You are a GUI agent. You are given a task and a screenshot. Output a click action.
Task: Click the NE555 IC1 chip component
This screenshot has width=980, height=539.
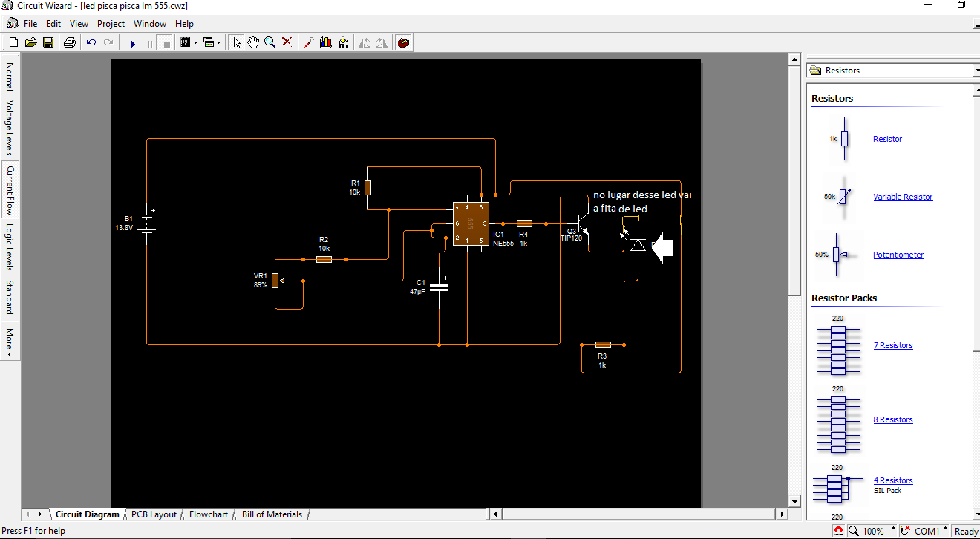pos(471,223)
